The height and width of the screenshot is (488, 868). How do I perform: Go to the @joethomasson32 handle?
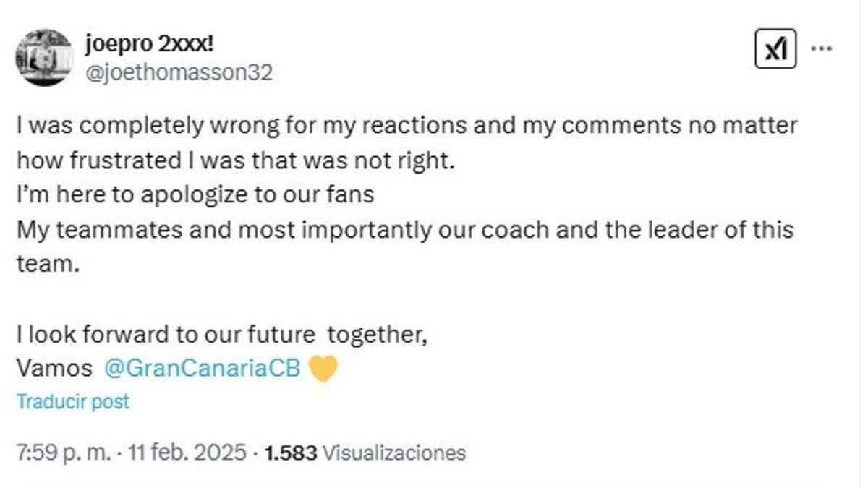tap(179, 72)
